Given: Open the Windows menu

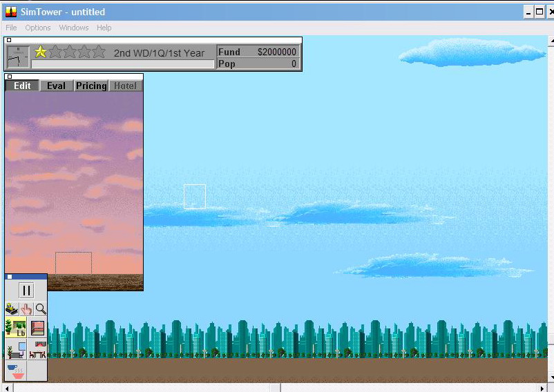Looking at the screenshot, I should point(74,28).
